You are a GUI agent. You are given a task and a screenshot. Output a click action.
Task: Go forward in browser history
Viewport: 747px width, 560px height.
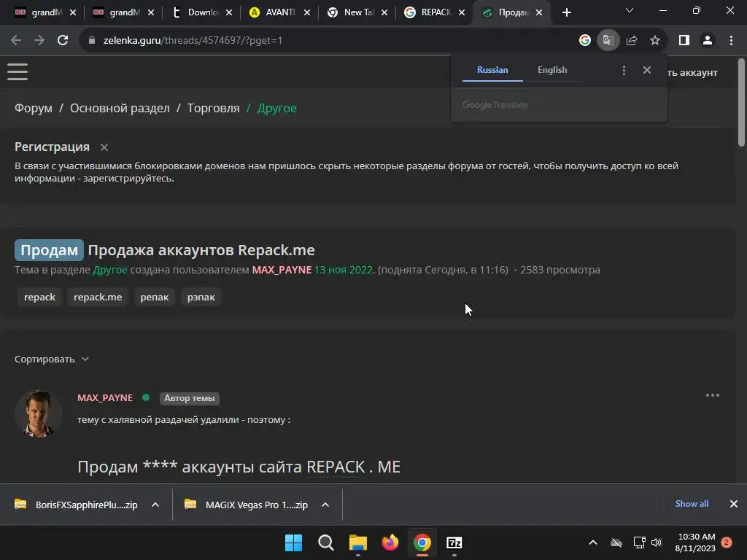[x=39, y=41]
